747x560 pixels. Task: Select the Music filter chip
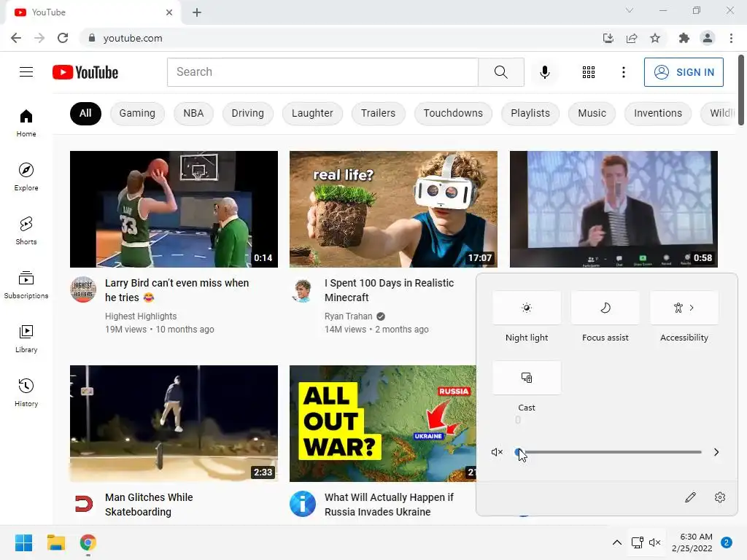(x=592, y=113)
